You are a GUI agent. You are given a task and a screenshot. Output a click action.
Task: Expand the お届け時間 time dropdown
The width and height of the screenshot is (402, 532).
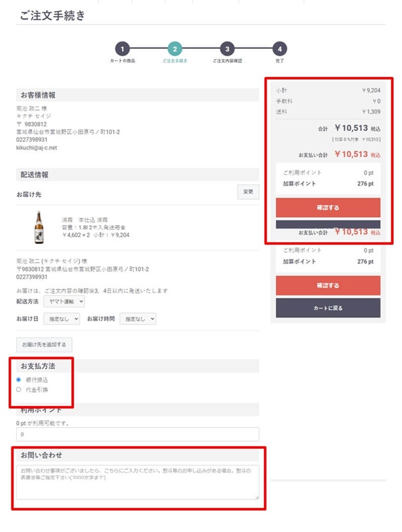pos(137,320)
